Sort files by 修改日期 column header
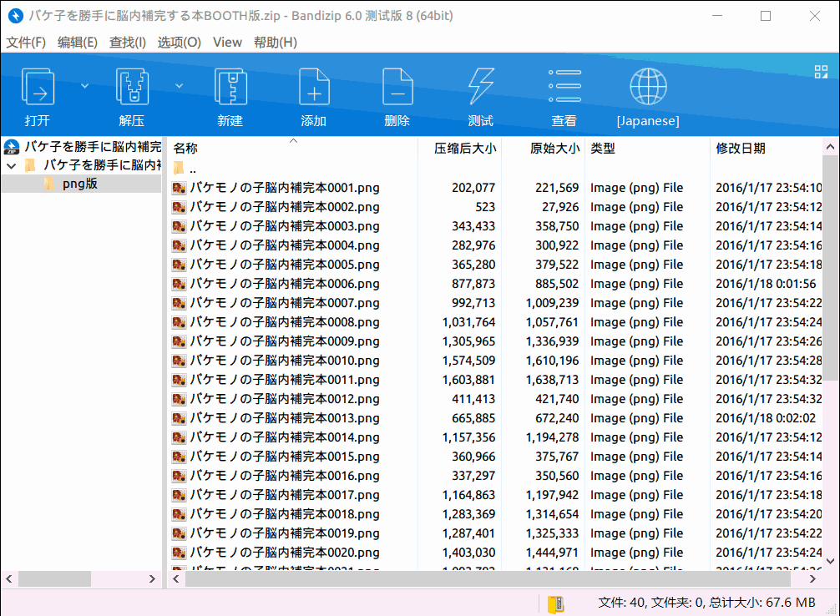This screenshot has width=840, height=616. click(x=741, y=149)
